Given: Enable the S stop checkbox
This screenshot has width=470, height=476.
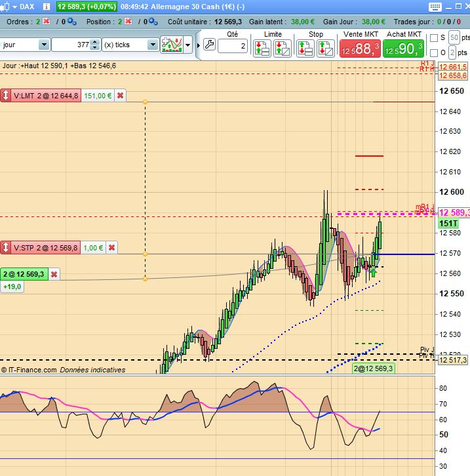Looking at the screenshot, I should (x=434, y=37).
